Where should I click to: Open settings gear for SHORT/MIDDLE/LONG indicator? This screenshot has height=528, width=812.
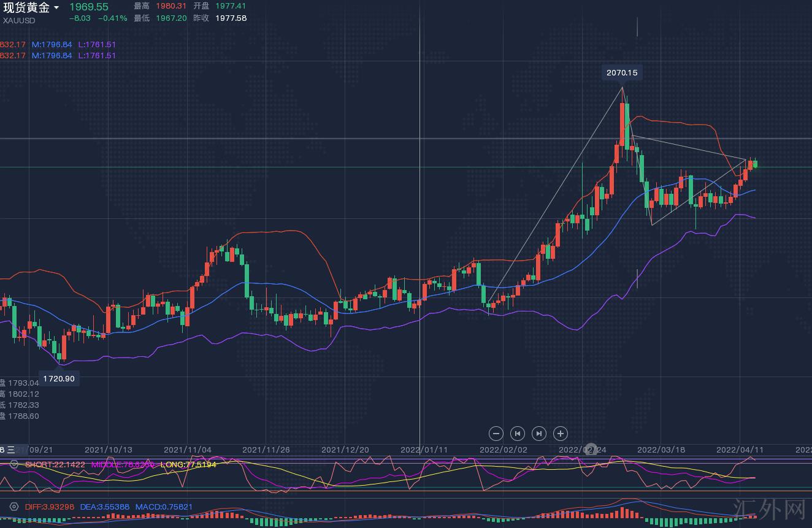point(14,464)
